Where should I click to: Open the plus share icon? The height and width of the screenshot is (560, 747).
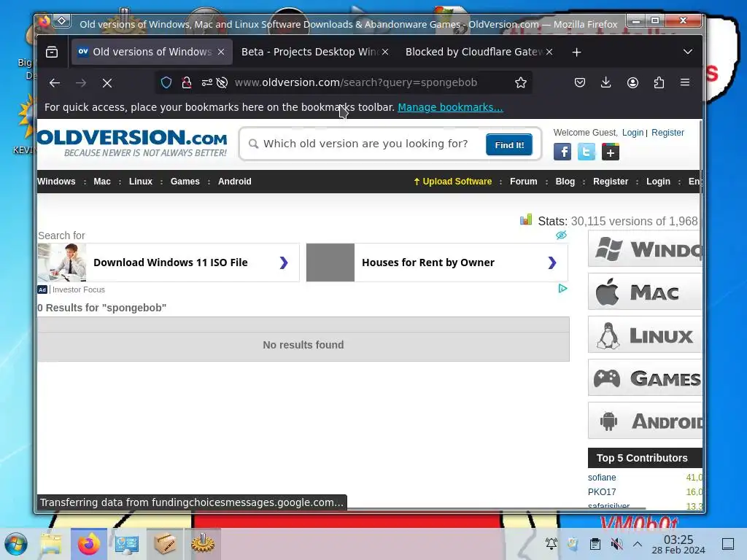(x=611, y=152)
